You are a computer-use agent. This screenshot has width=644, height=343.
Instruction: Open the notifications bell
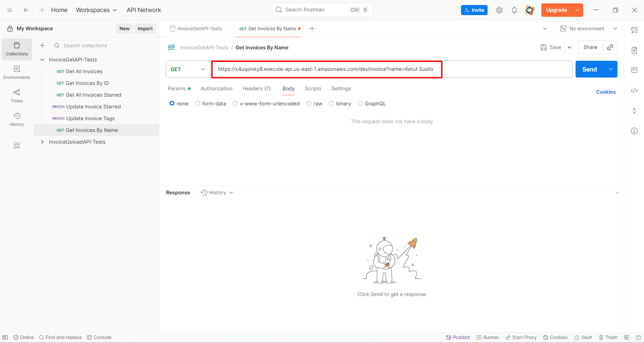(514, 10)
